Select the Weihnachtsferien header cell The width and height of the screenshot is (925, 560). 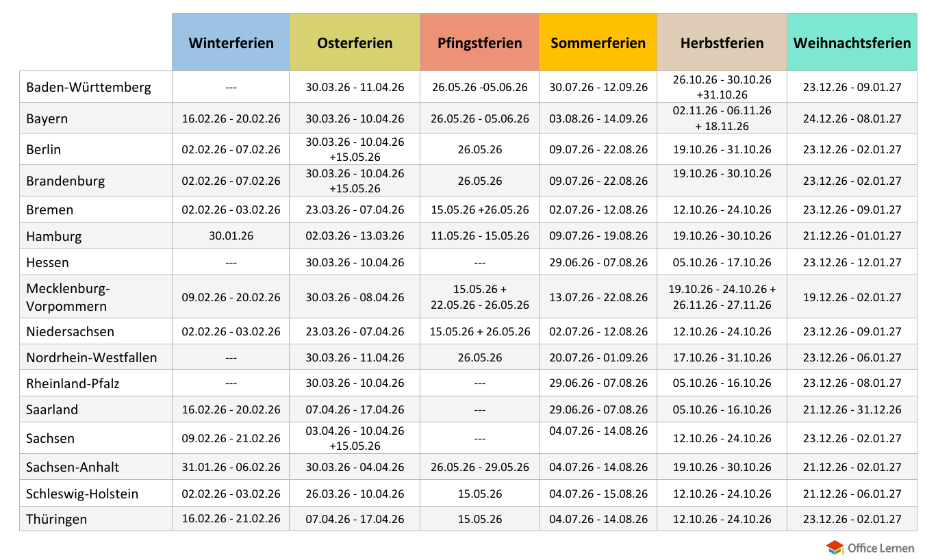point(852,42)
